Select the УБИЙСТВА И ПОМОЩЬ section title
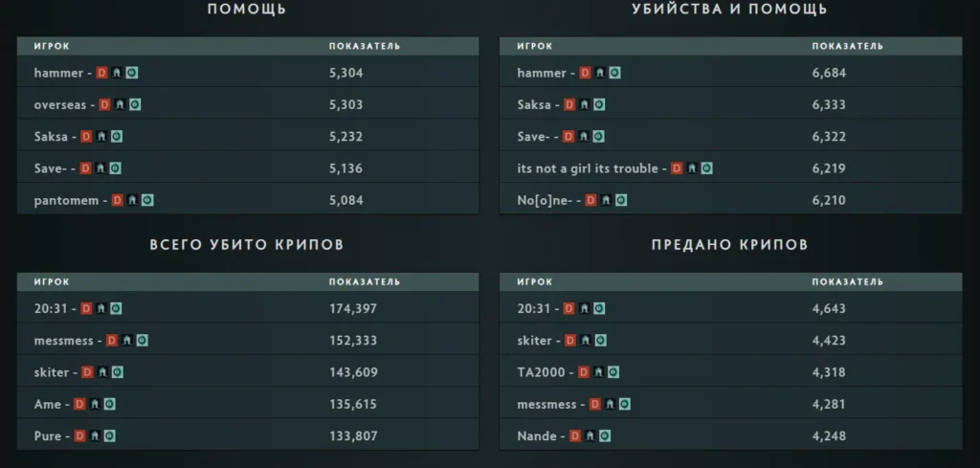Screen dimensions: 980x468 (x=729, y=10)
